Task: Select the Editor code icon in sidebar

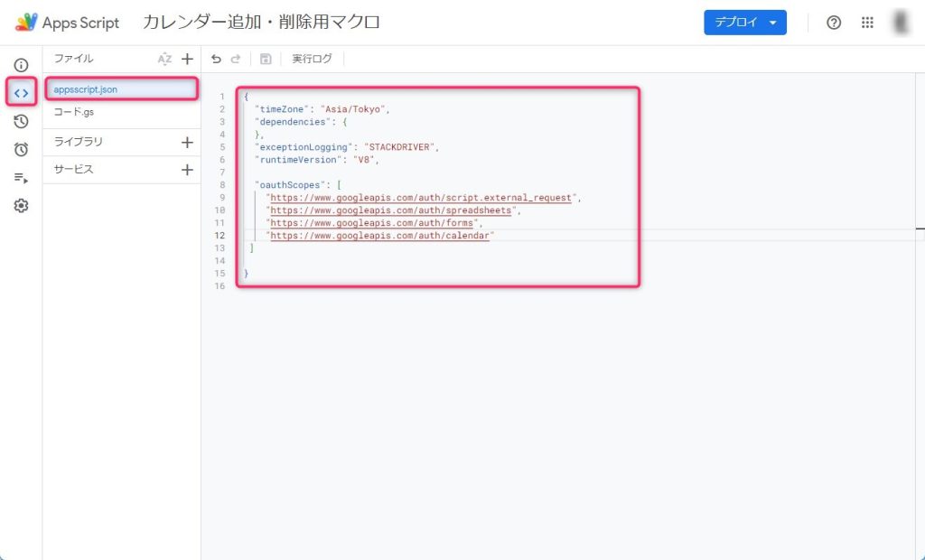Action: [21, 93]
